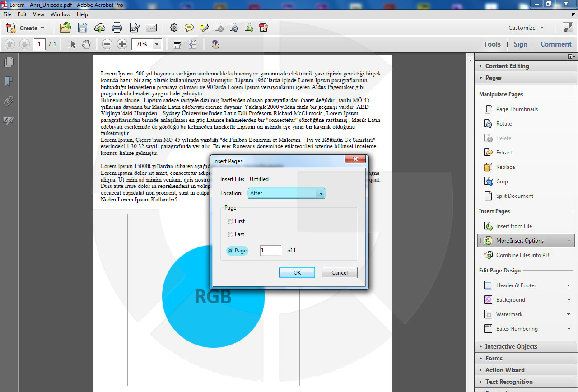
Task: Open Preferences with the gear icon
Action: (174, 28)
